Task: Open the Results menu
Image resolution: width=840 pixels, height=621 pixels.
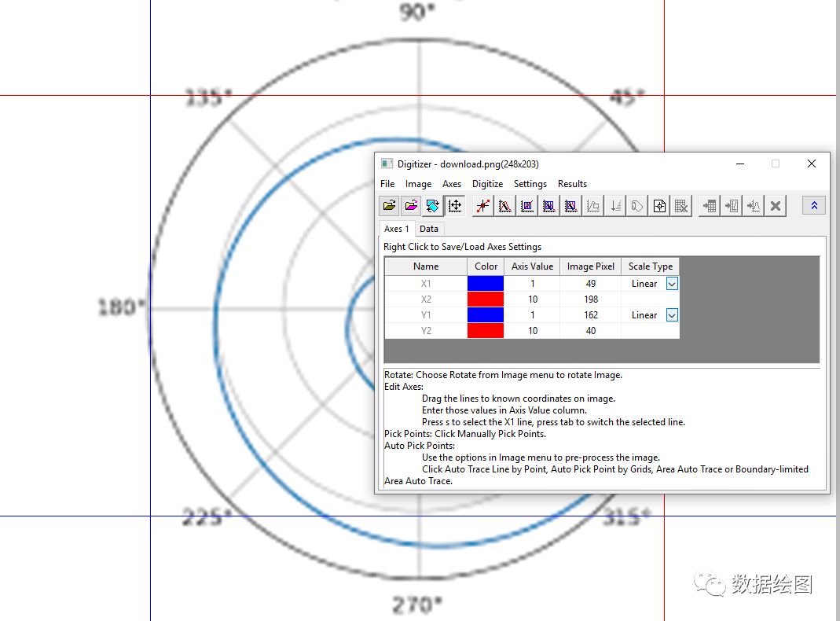Action: 572,184
